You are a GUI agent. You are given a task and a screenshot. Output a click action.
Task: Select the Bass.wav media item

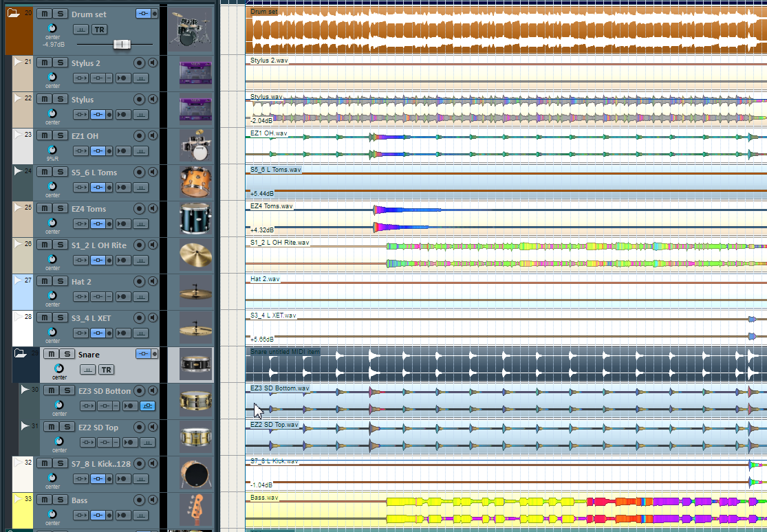pyautogui.click(x=506, y=510)
